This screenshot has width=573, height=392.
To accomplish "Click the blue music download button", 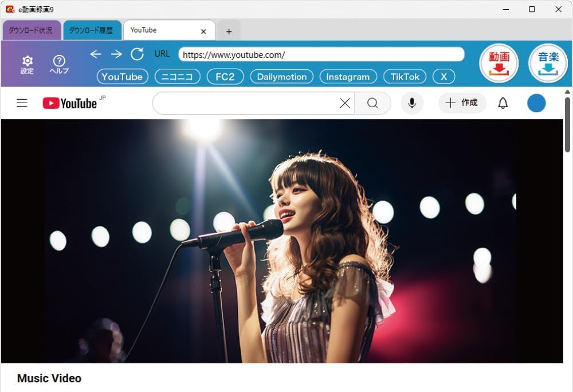I will [x=548, y=63].
